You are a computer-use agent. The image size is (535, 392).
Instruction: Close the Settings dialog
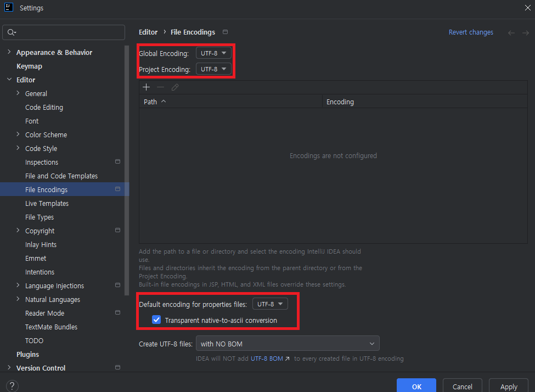point(527,8)
